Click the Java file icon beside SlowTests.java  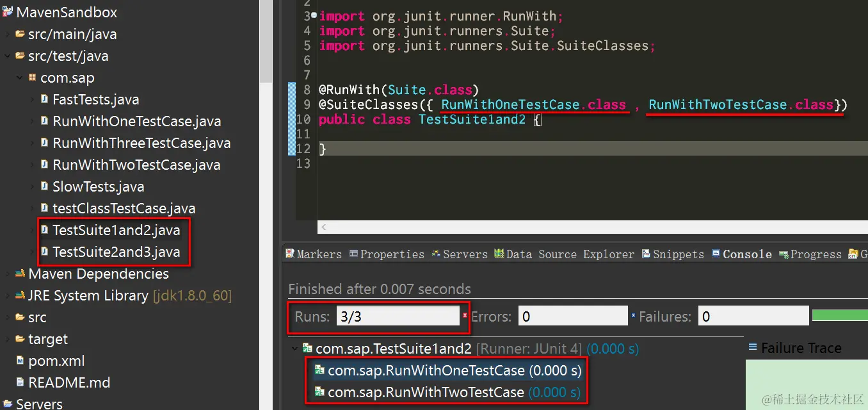point(44,186)
